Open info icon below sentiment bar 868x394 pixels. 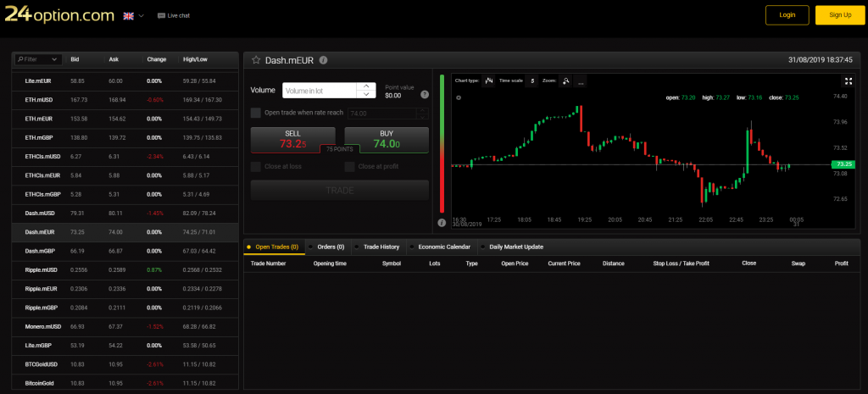pos(441,223)
